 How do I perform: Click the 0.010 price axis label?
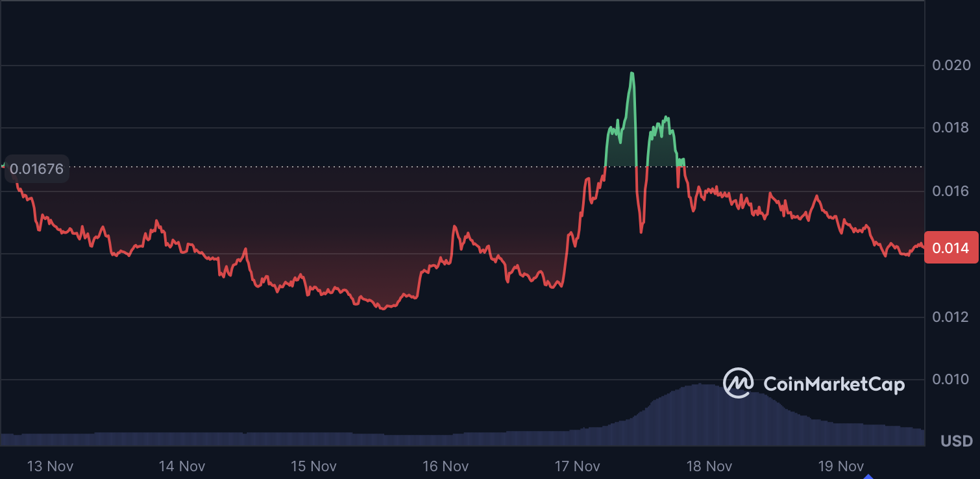951,379
